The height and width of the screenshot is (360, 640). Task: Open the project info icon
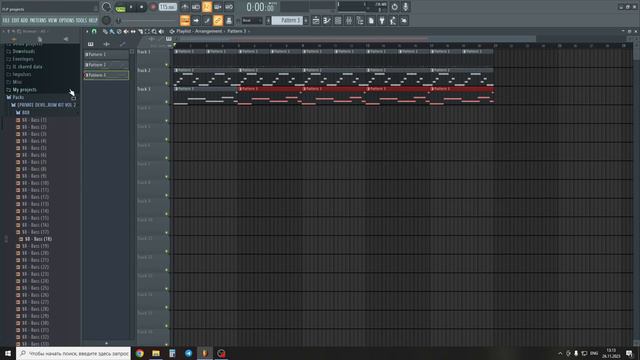[371, 20]
